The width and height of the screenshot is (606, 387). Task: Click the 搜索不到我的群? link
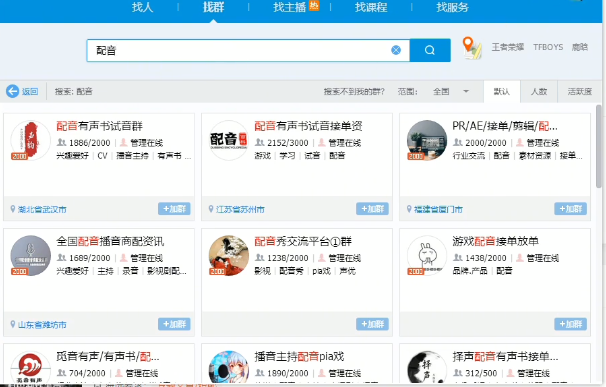(354, 92)
